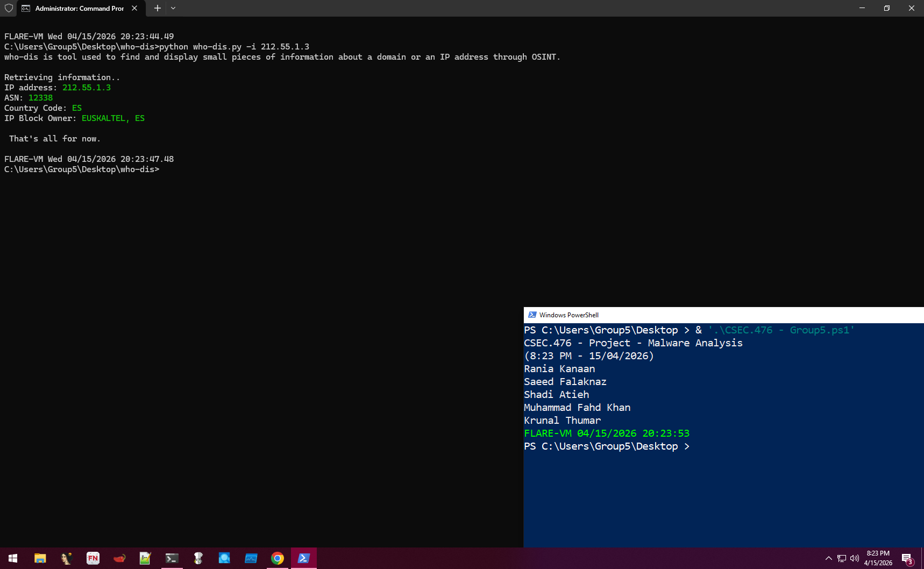Click the final PowerShell Desktop prompt
The height and width of the screenshot is (569, 924).
click(607, 446)
